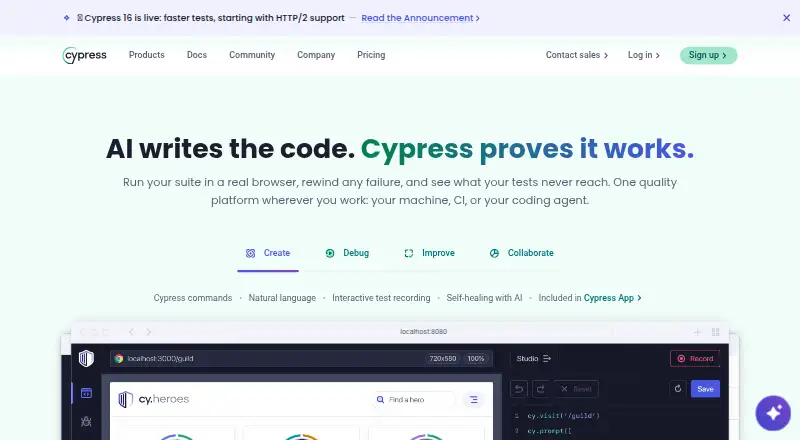Viewport: 800px width, 440px height.
Task: Go to the Pricing page
Action: (371, 55)
